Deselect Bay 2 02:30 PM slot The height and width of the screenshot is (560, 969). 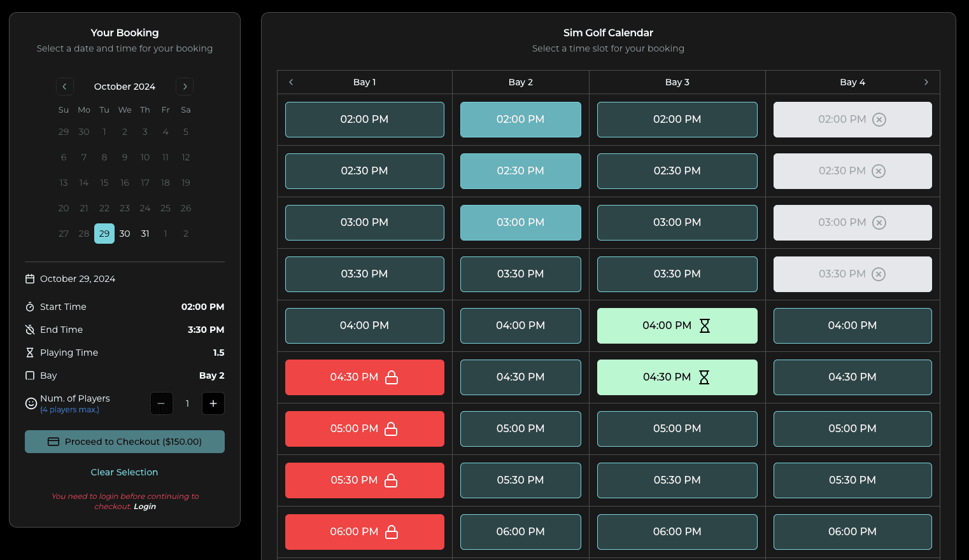(x=521, y=171)
